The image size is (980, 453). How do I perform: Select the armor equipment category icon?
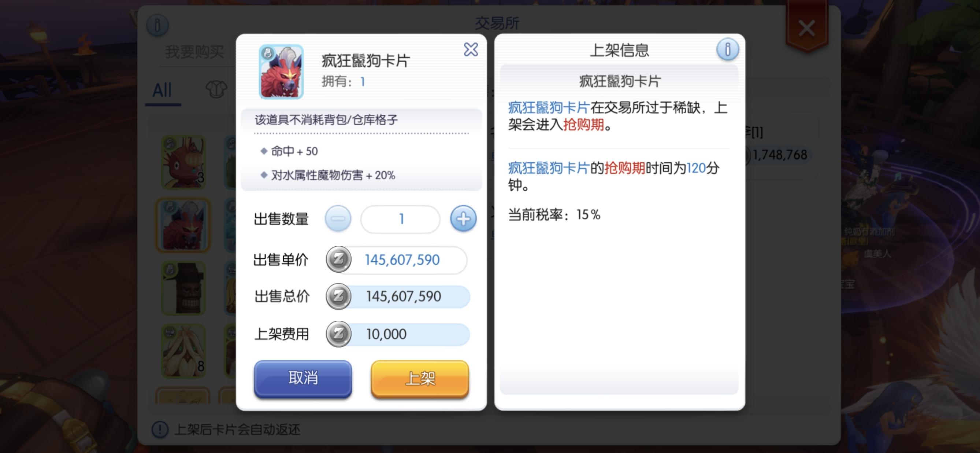pyautogui.click(x=216, y=90)
